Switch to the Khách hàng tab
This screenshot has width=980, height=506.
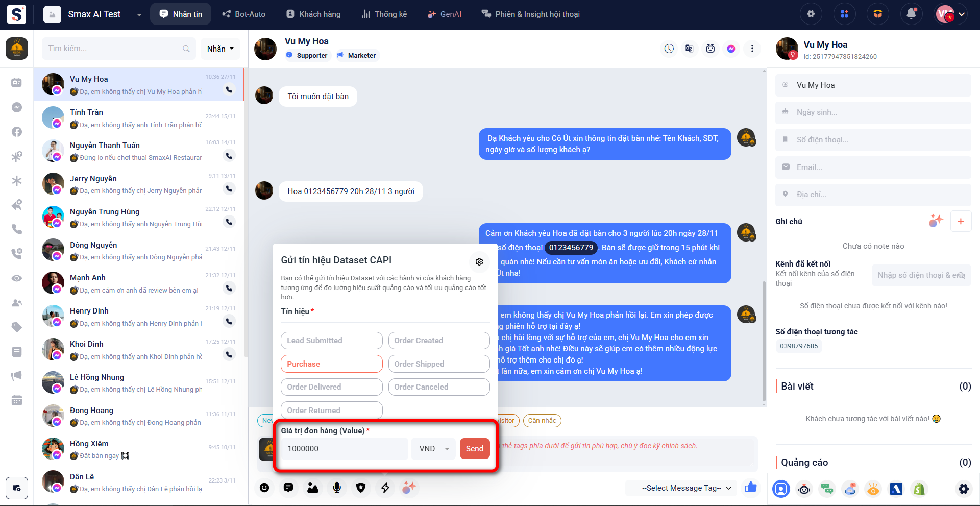coord(313,14)
